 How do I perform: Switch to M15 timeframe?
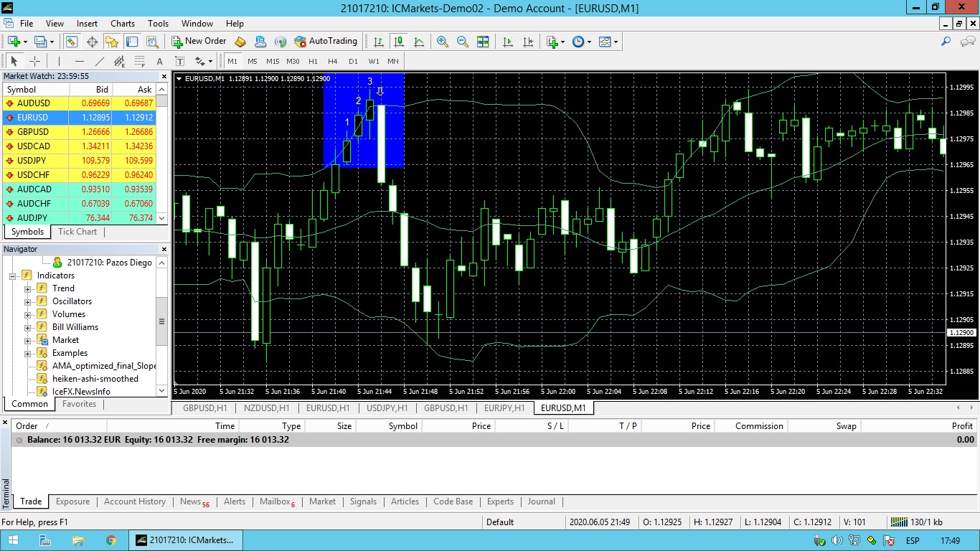tap(273, 62)
